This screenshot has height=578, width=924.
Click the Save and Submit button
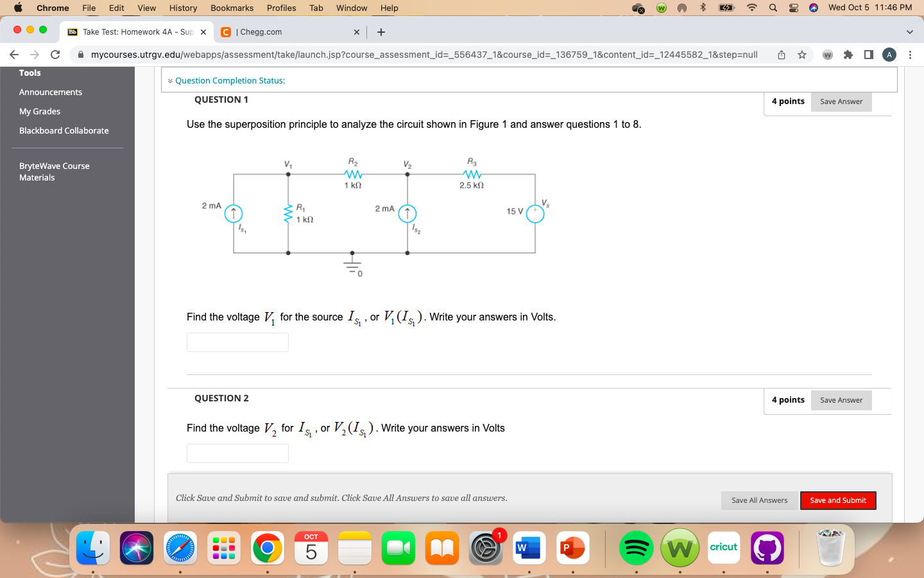(x=838, y=500)
